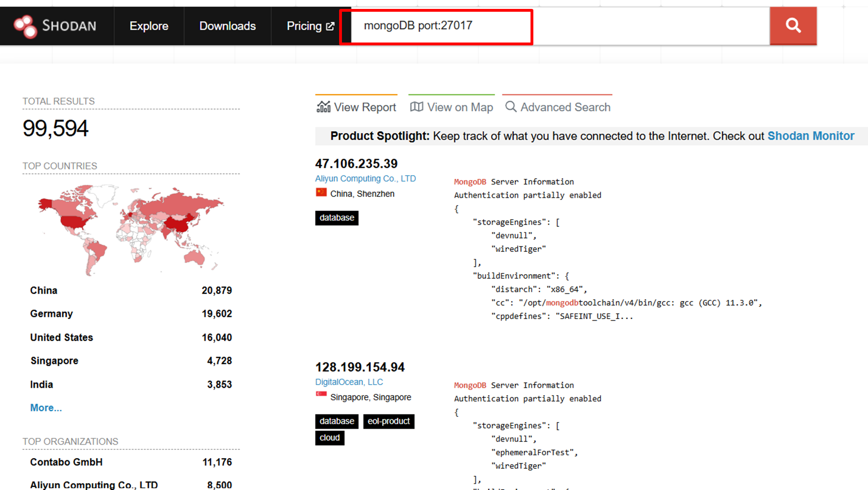The height and width of the screenshot is (490, 868).
Task: Click the world map of top countries
Action: pos(131,230)
